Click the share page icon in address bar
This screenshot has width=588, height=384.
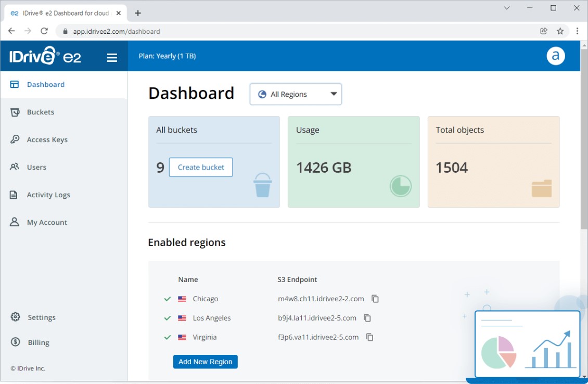point(543,31)
